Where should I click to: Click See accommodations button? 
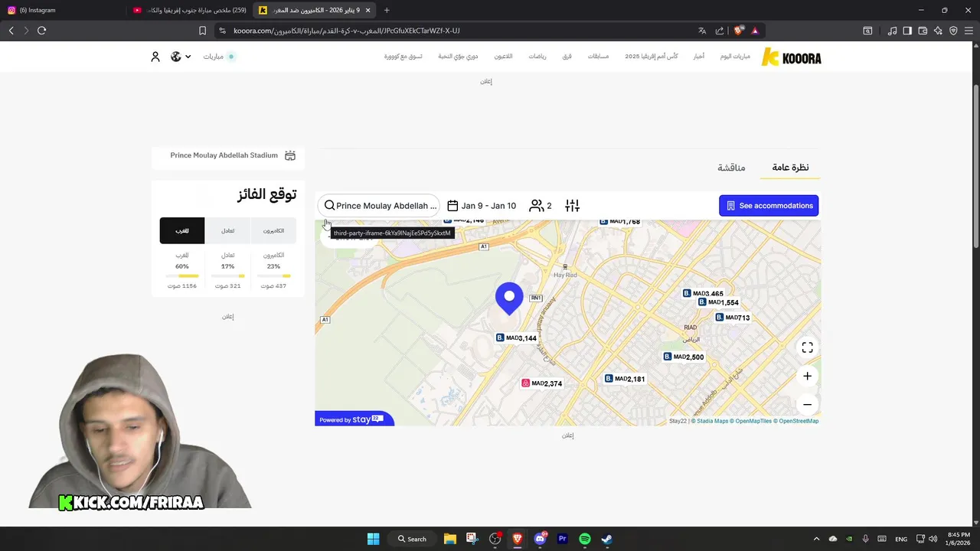coord(769,206)
